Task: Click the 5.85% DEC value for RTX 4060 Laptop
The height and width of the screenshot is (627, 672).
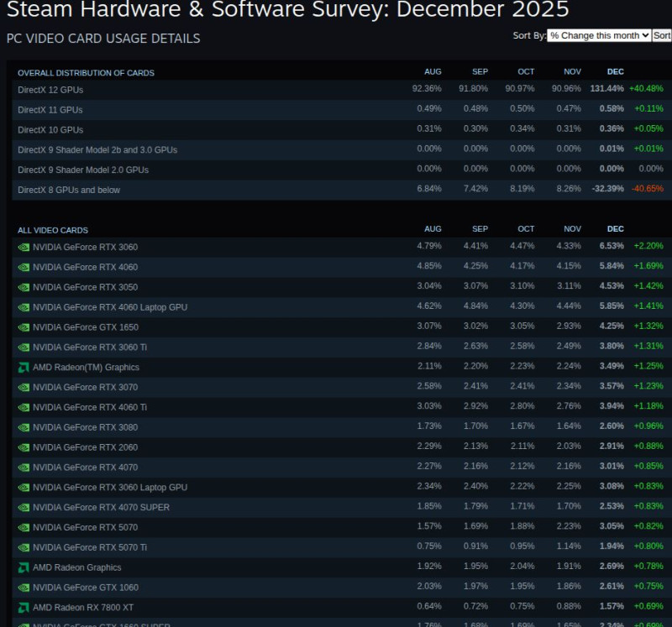Action: tap(612, 306)
